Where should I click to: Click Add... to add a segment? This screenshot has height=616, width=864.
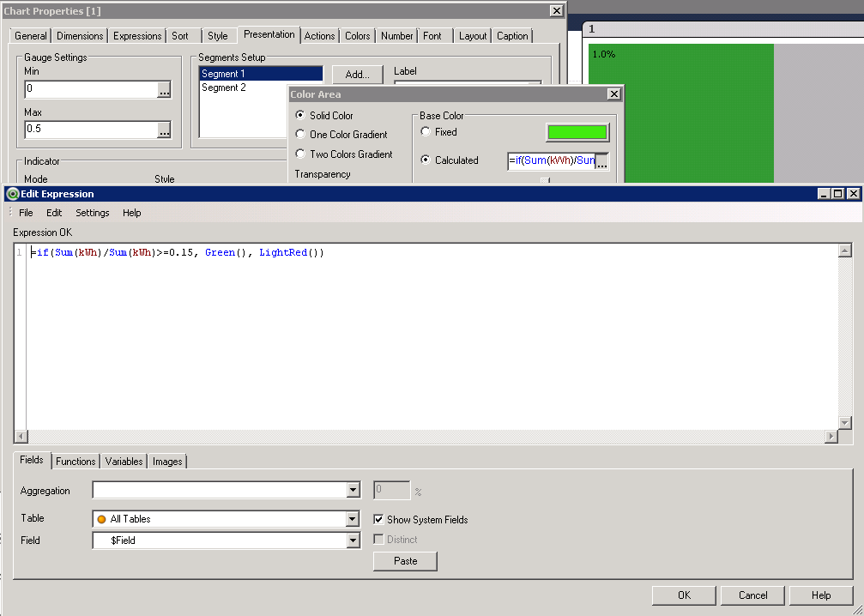coord(357,75)
